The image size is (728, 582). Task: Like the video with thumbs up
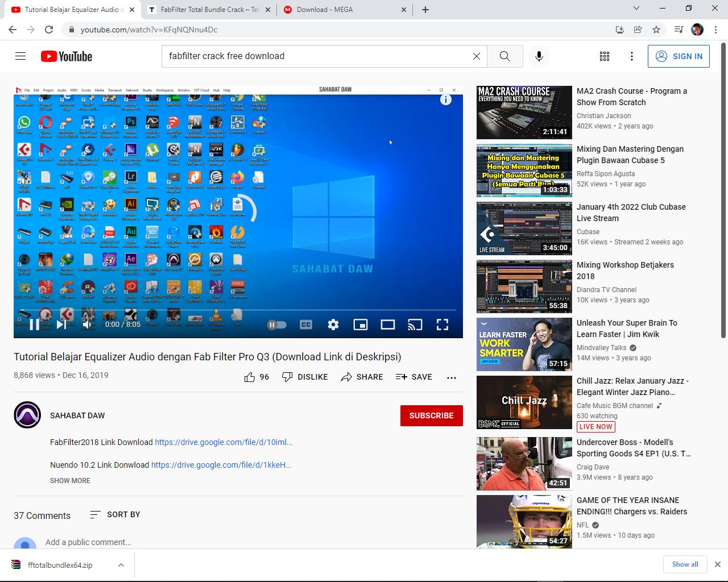tap(250, 377)
